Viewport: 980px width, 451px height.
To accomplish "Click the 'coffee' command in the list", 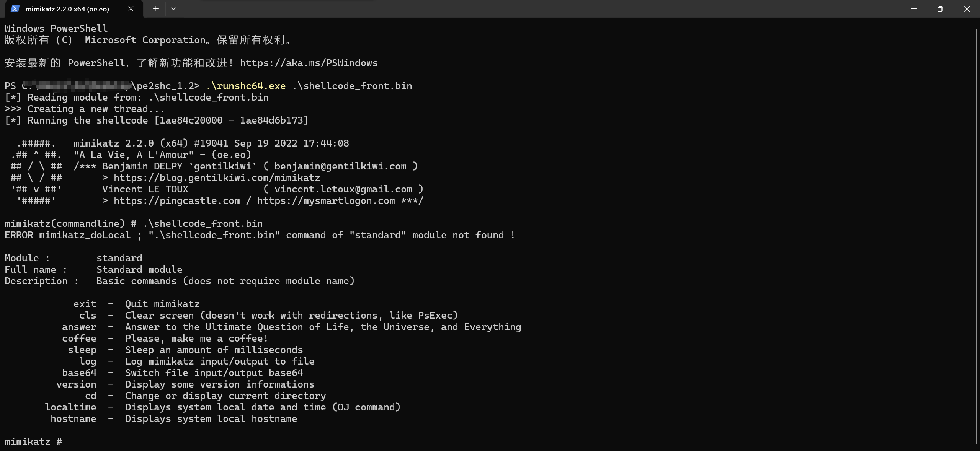I will [x=79, y=339].
